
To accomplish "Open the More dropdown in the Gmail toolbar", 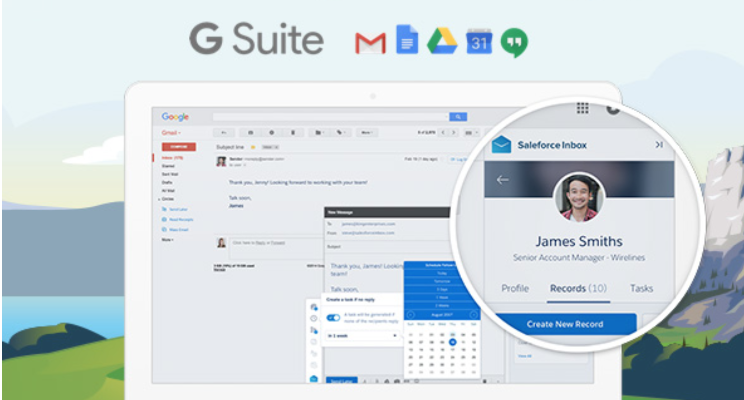I will (x=366, y=133).
